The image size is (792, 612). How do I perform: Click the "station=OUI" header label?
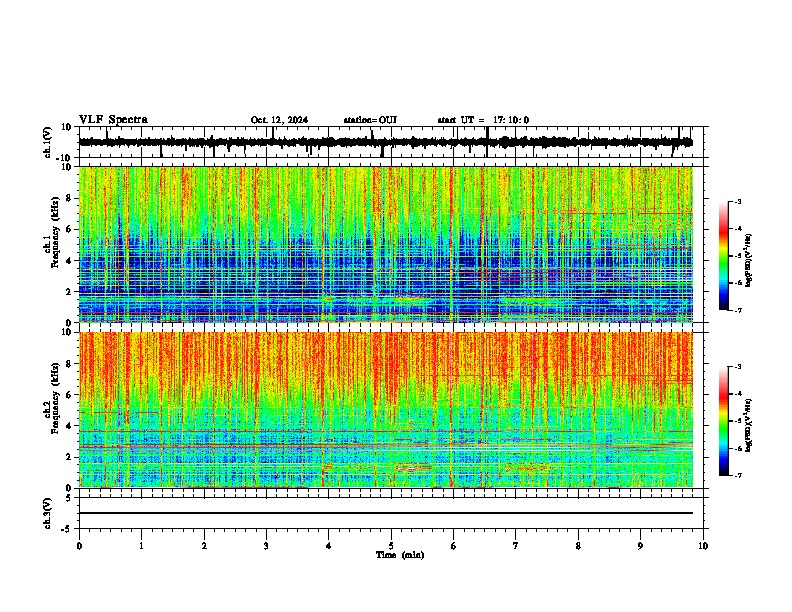370,120
